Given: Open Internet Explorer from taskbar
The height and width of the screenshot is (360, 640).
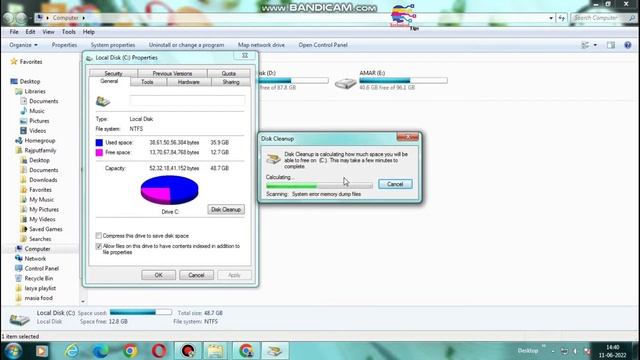Looking at the screenshot, I should point(71,351).
